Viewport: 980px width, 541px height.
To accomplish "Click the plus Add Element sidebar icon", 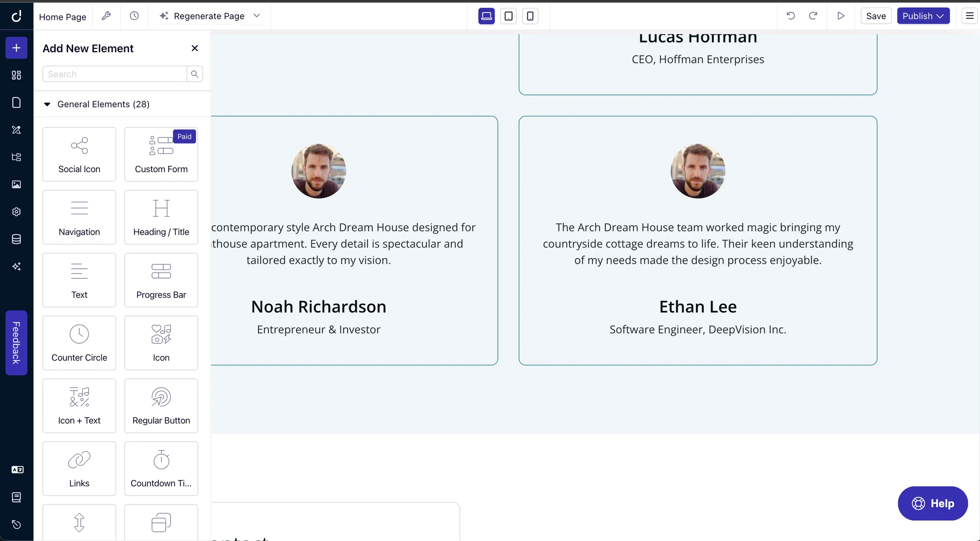I will pyautogui.click(x=16, y=48).
